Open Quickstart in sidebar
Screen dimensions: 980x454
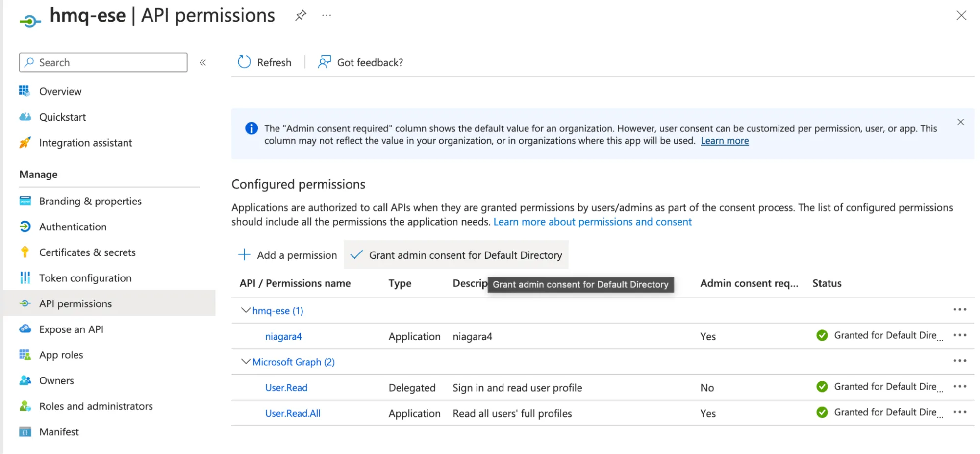tap(62, 117)
